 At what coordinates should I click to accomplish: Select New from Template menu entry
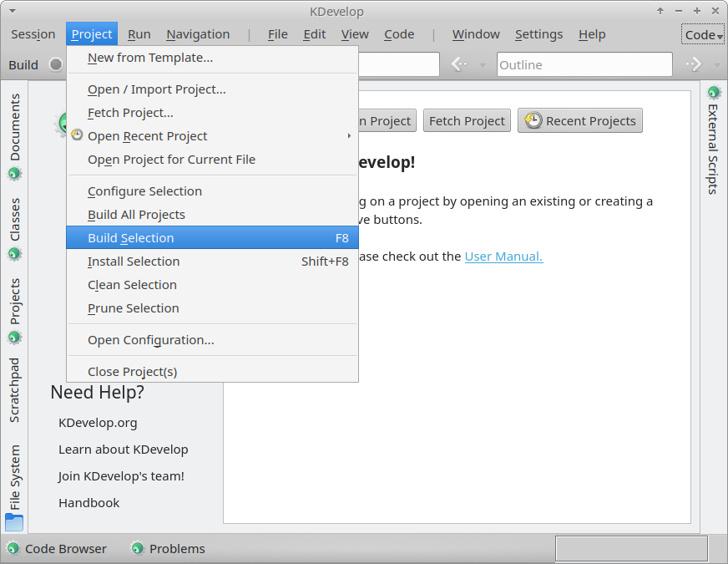point(213,58)
